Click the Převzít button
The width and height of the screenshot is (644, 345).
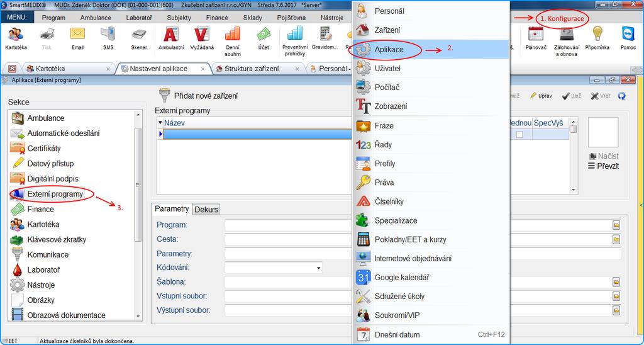[603, 166]
